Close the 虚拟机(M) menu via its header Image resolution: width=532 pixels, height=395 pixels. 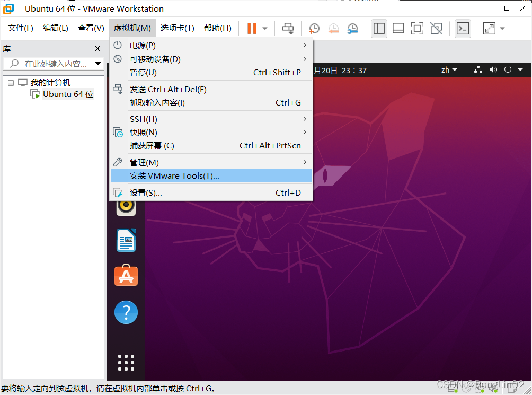tap(132, 28)
